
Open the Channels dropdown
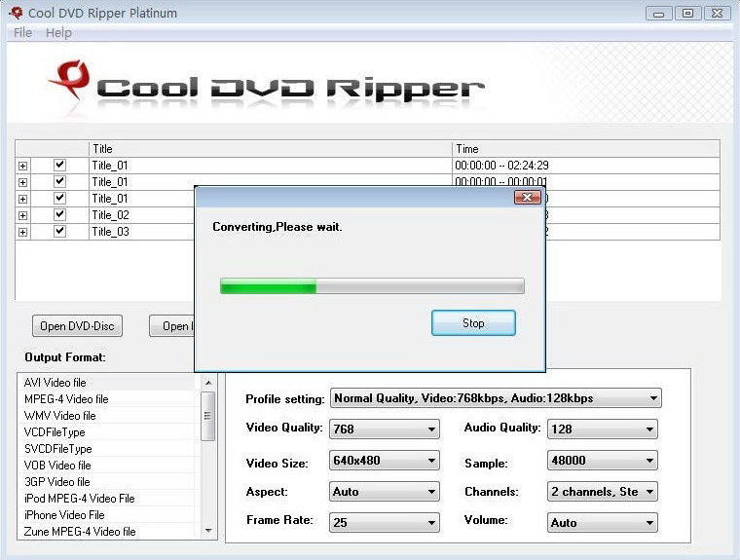(x=602, y=492)
